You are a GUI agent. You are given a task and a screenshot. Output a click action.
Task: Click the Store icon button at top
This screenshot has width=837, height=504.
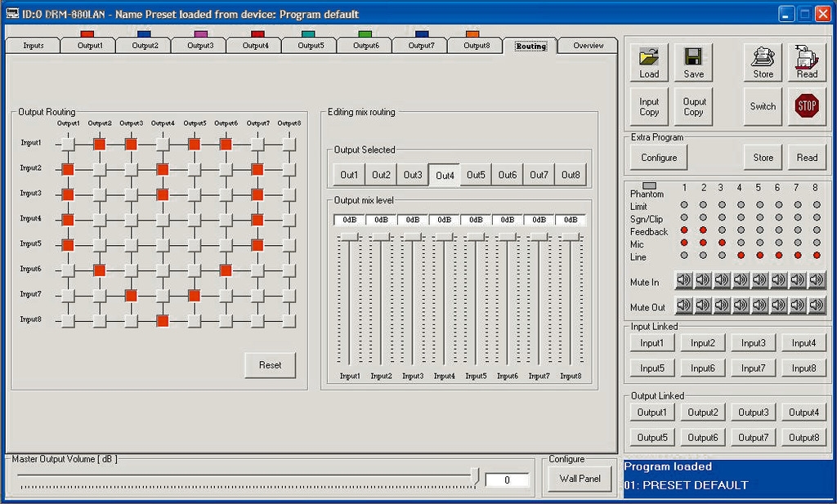(763, 62)
